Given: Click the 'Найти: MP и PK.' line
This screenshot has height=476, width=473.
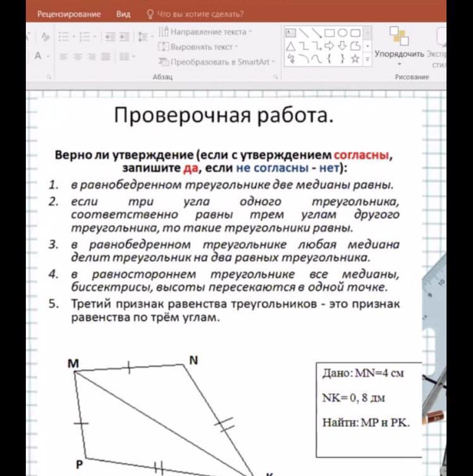Looking at the screenshot, I should click(x=366, y=422).
